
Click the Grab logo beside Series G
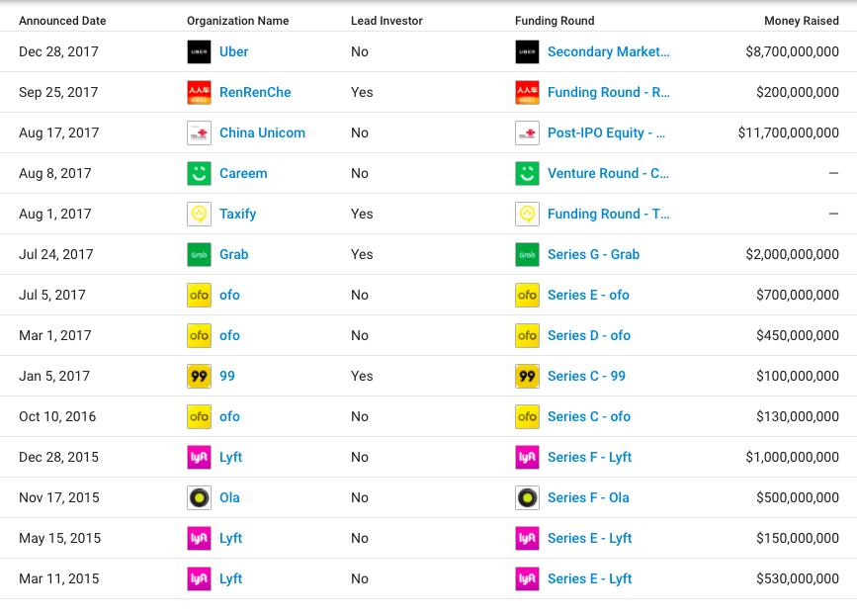pos(527,254)
